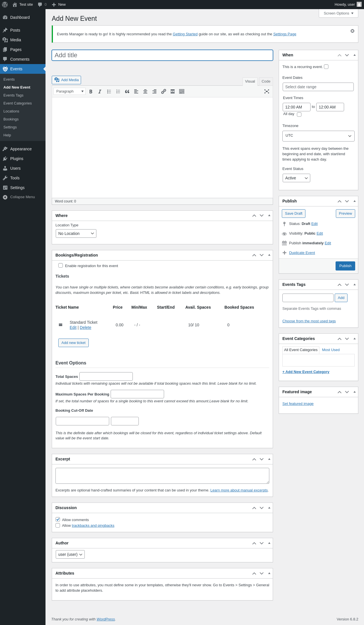The height and width of the screenshot is (625, 364).
Task: Expand Screen Options
Action: [x=338, y=13]
